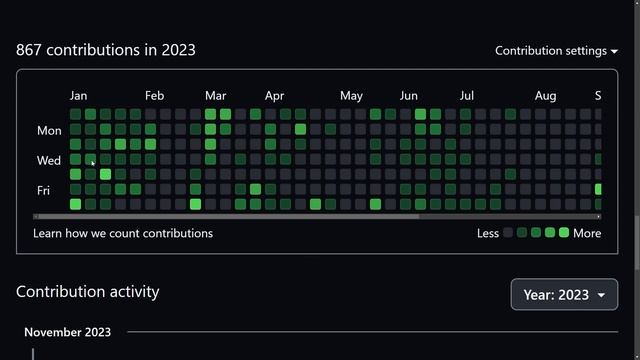Click the grey 'Less' legend swatch

tap(508, 233)
